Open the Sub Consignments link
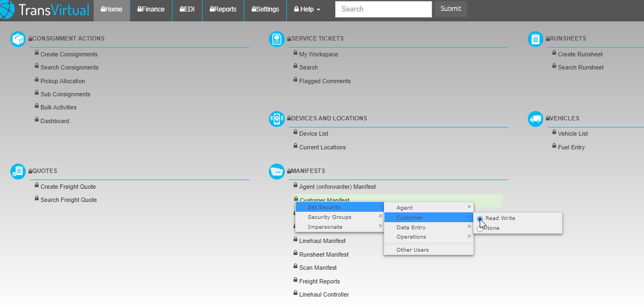The height and width of the screenshot is (307, 644). pyautogui.click(x=65, y=94)
